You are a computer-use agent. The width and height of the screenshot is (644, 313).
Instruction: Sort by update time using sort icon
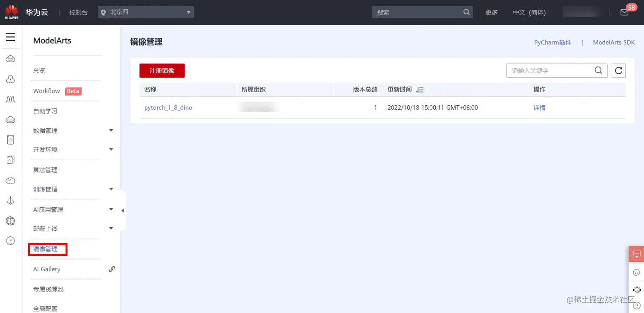[x=420, y=90]
